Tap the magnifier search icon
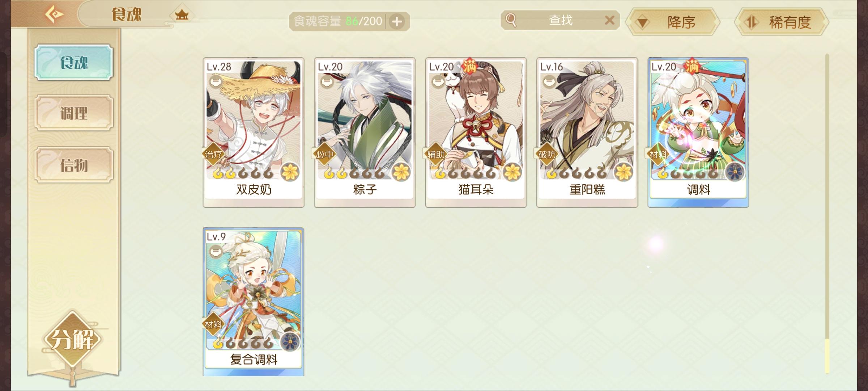The height and width of the screenshot is (391, 868). click(511, 20)
